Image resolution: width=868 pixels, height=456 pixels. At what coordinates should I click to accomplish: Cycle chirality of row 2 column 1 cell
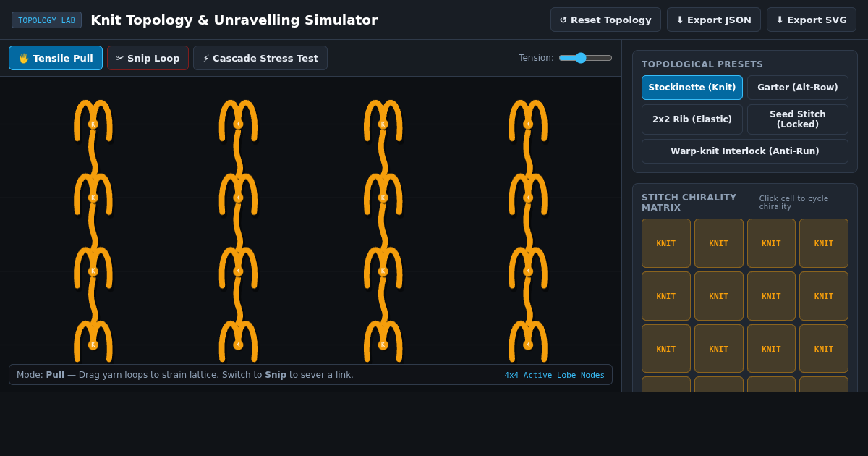tap(665, 296)
